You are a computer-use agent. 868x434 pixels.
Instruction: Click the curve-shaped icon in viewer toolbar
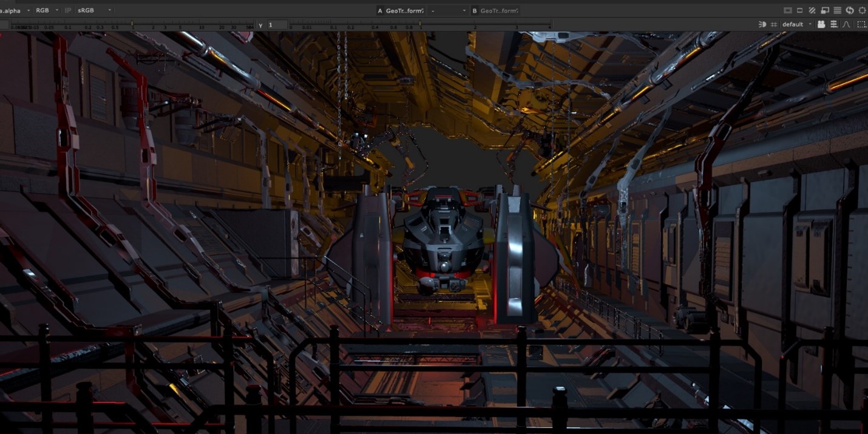pos(847,24)
